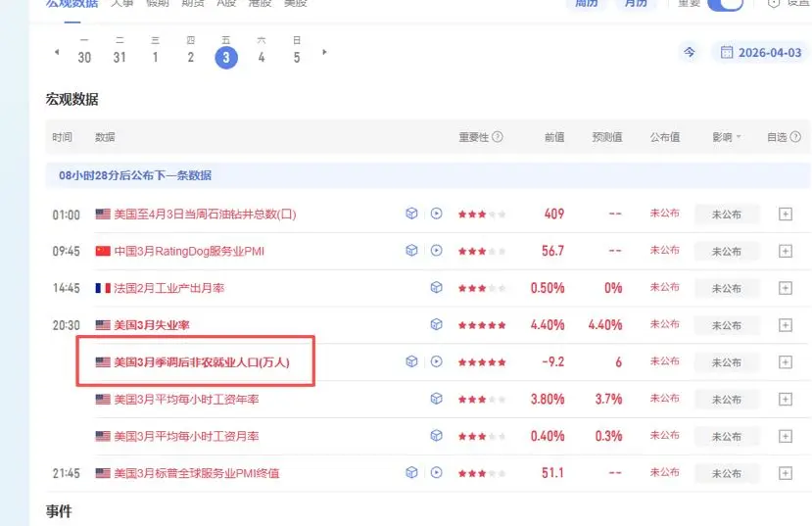Viewport: 812px width, 526px height.
Task: Open 美国3月平均每小时工资月率 indicator link
Action: (186, 436)
